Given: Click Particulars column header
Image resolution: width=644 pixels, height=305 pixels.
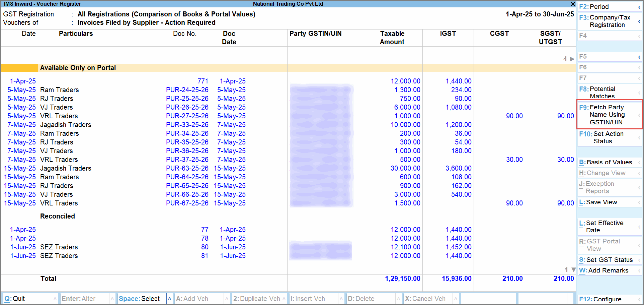Looking at the screenshot, I should pyautogui.click(x=76, y=34).
